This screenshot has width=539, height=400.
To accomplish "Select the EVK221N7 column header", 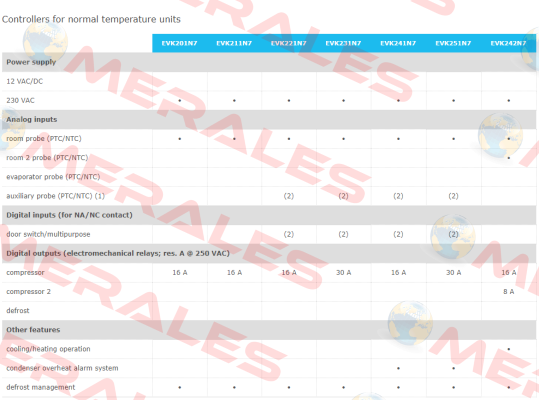I will [289, 43].
